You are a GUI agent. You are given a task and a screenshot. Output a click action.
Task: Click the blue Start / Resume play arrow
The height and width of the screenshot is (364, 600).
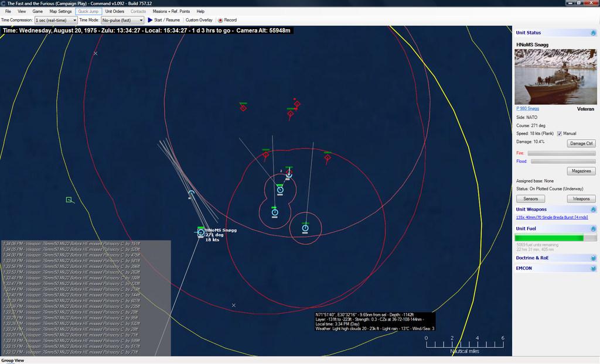click(x=150, y=20)
